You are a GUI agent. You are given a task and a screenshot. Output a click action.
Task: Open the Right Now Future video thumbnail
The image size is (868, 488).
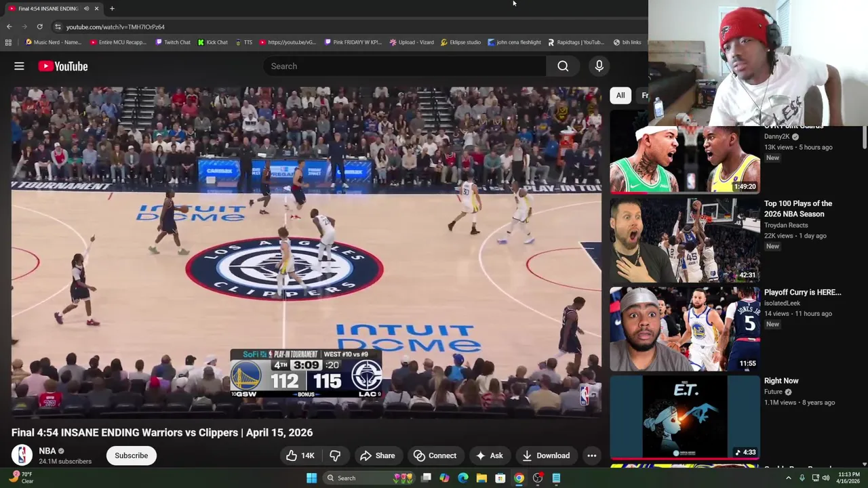pyautogui.click(x=684, y=418)
